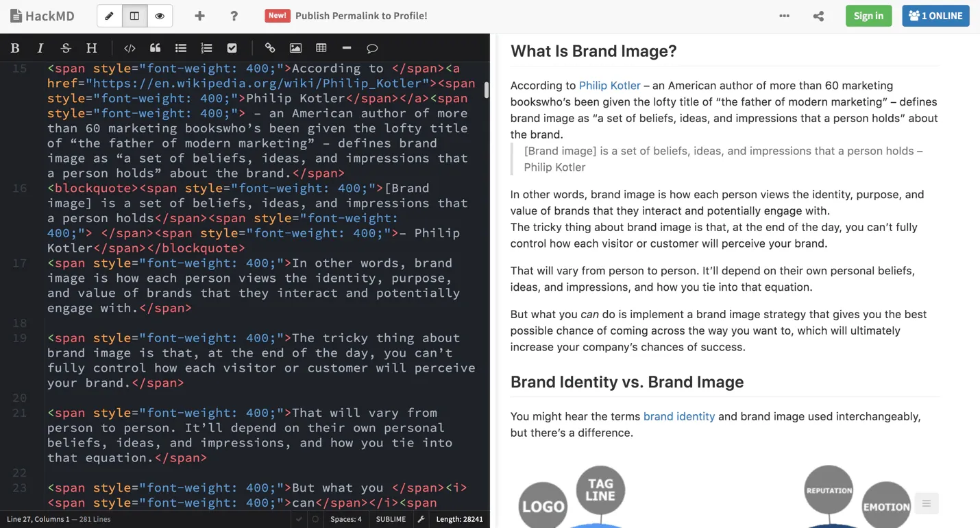Screen dimensions: 980x528
Task: Insert a numbered list
Action: point(206,48)
